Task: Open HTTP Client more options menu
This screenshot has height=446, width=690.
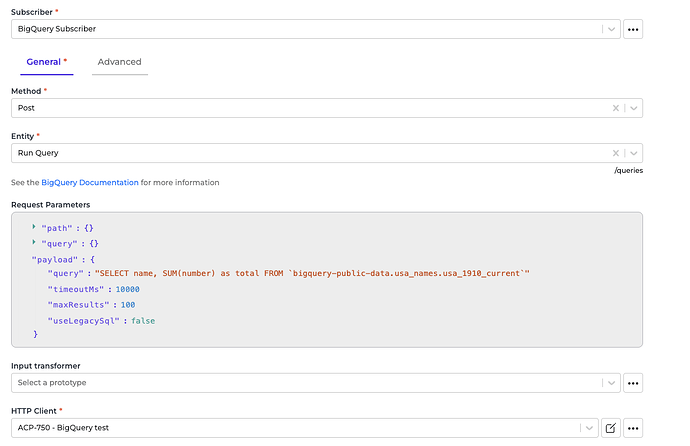Action: 633,428
